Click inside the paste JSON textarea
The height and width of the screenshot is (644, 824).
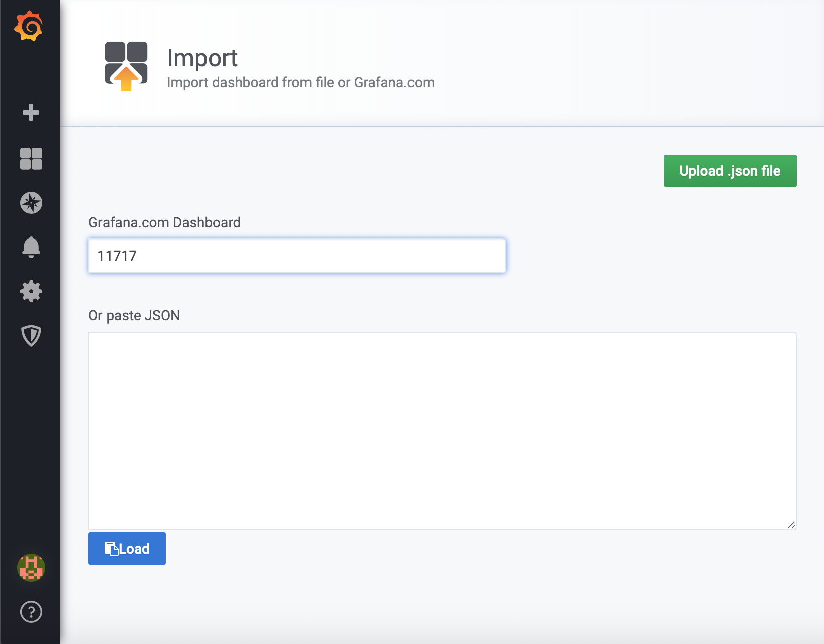[x=443, y=431]
